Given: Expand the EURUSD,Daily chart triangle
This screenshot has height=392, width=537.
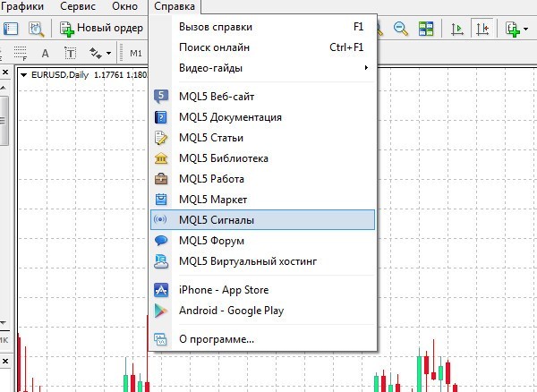Looking at the screenshot, I should click(x=23, y=75).
